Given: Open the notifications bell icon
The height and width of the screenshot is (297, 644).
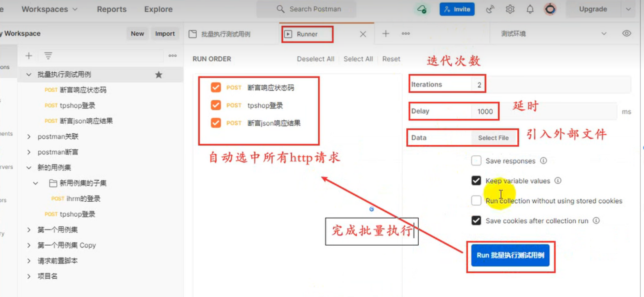Looking at the screenshot, I should (530, 9).
